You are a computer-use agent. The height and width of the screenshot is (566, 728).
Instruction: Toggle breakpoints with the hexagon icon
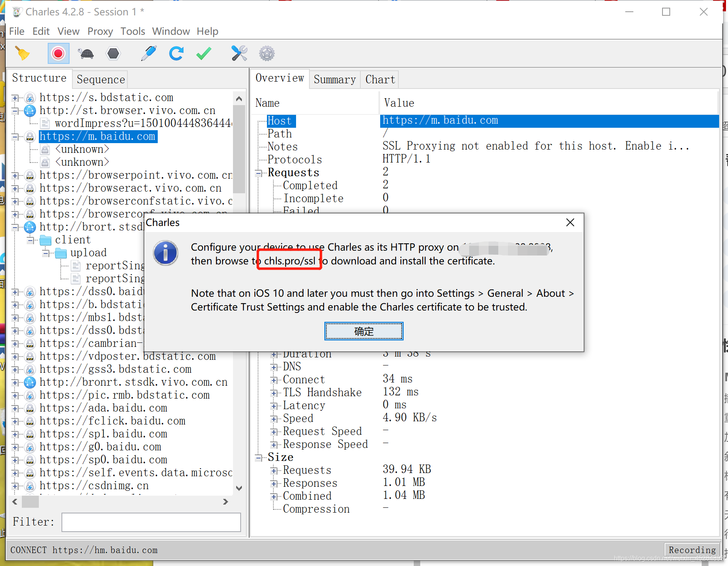(113, 53)
